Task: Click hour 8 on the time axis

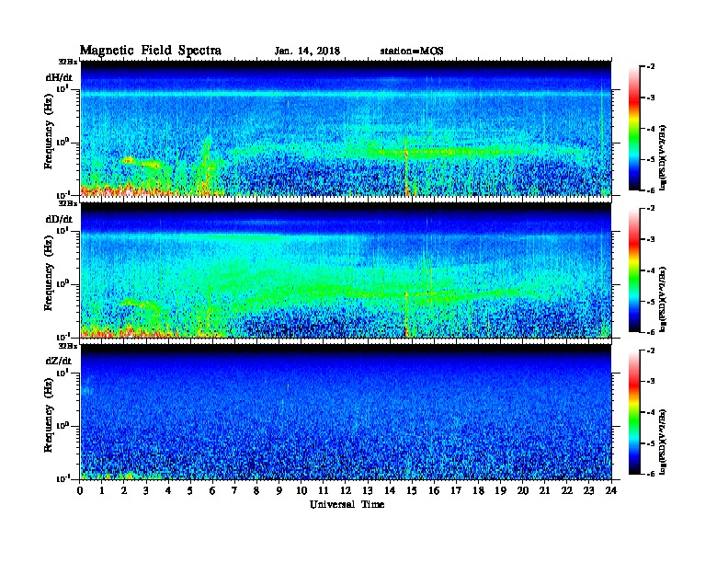Action: (x=256, y=490)
